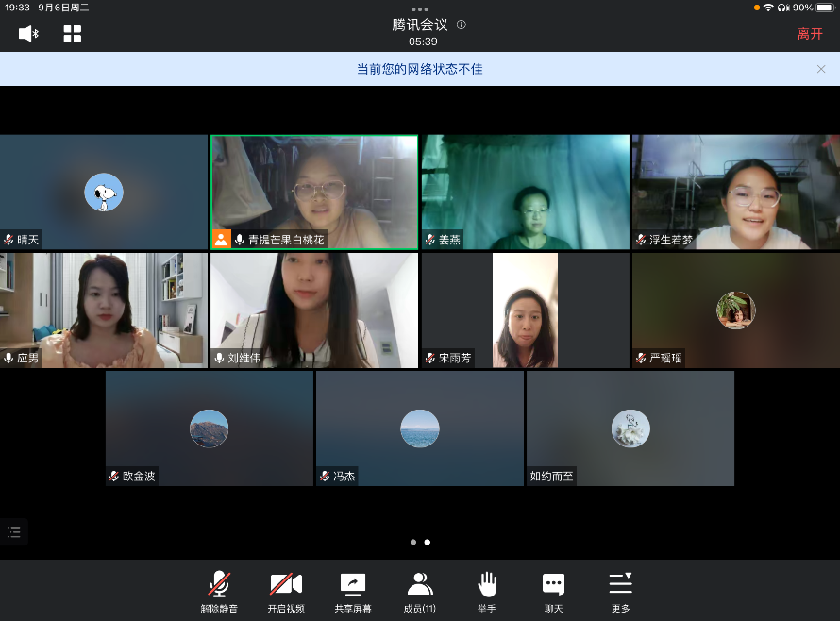Click the 当前您的网络状态不佳 notice text

420,69
